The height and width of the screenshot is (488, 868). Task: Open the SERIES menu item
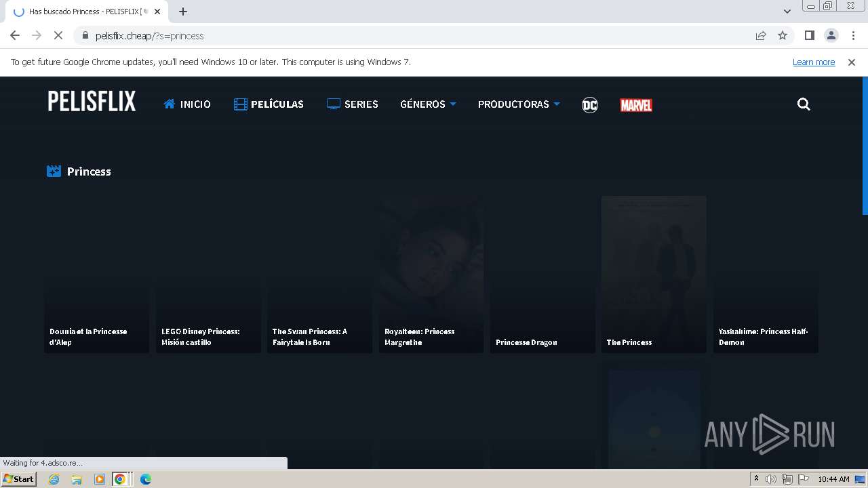click(x=352, y=104)
